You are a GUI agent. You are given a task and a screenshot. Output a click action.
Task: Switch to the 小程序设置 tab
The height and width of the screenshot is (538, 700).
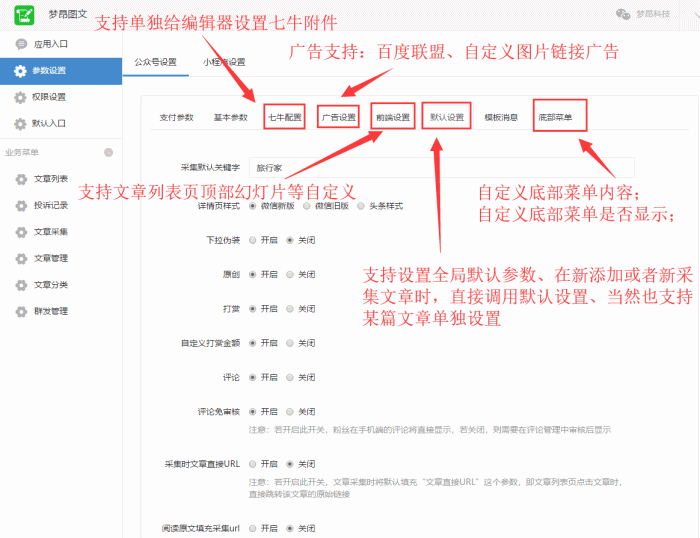point(224,62)
